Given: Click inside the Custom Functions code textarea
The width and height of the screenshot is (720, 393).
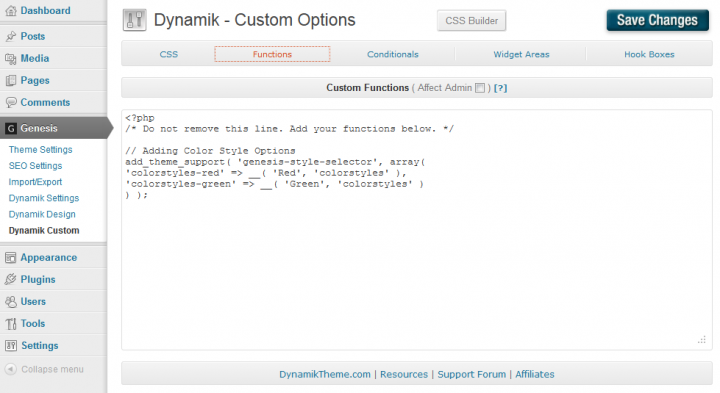Looking at the screenshot, I should [416, 230].
